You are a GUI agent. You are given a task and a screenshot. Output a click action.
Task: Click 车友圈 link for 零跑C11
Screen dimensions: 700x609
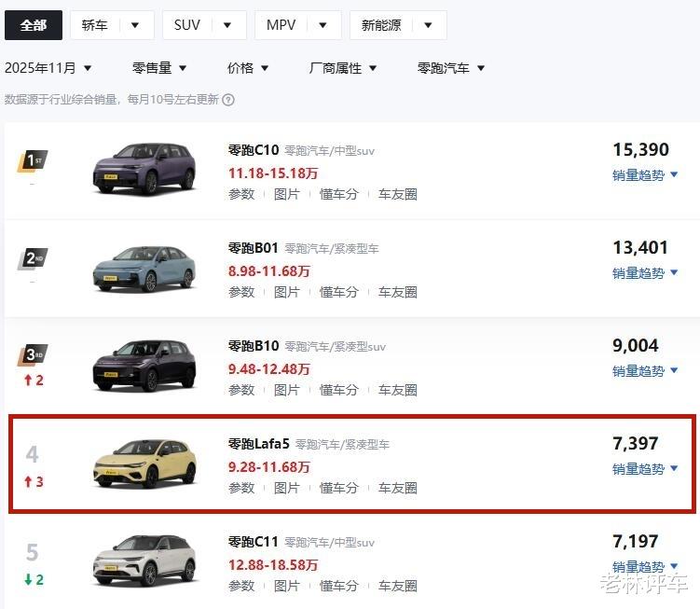pyautogui.click(x=397, y=586)
